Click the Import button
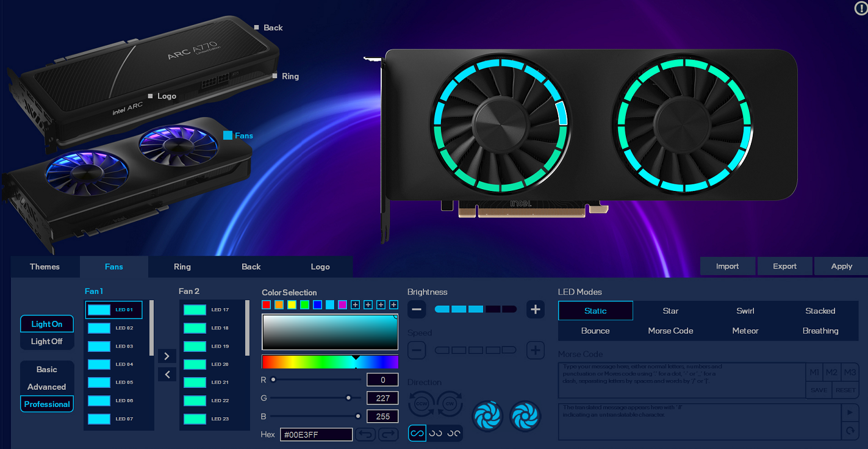Image resolution: width=868 pixels, height=449 pixels. 728,266
